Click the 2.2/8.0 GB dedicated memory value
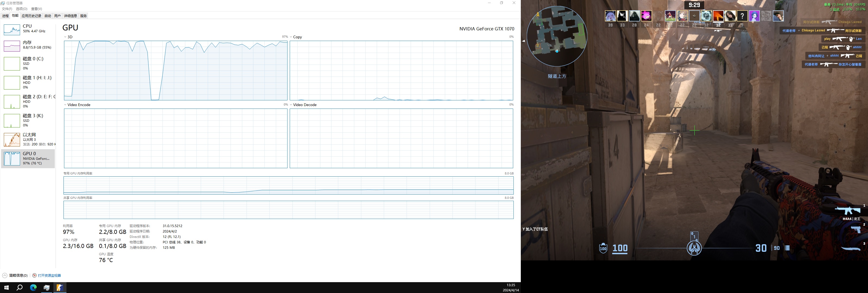The height and width of the screenshot is (293, 868). click(x=113, y=232)
